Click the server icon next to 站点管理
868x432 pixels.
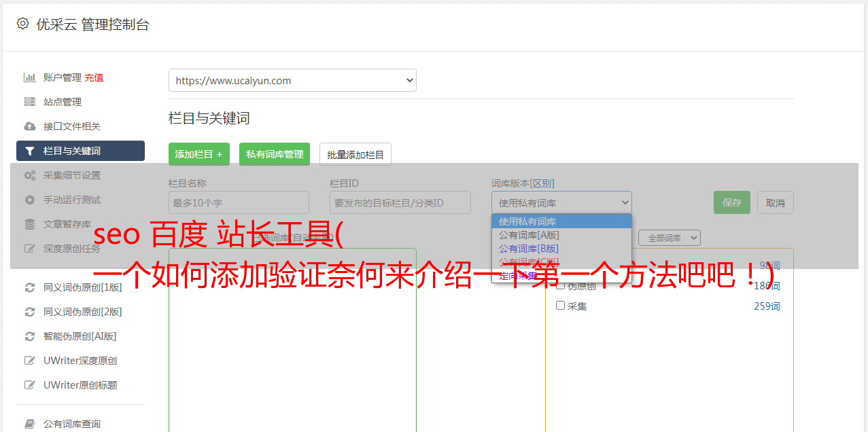(30, 102)
